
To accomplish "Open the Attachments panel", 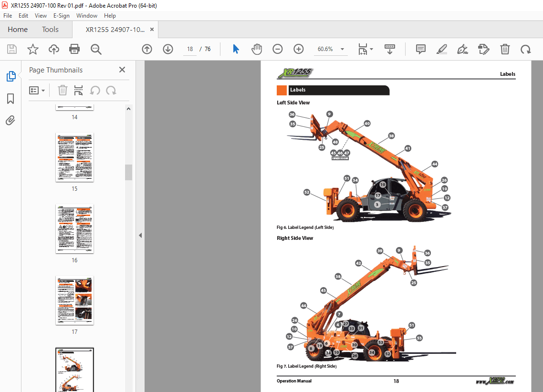I will (10, 120).
